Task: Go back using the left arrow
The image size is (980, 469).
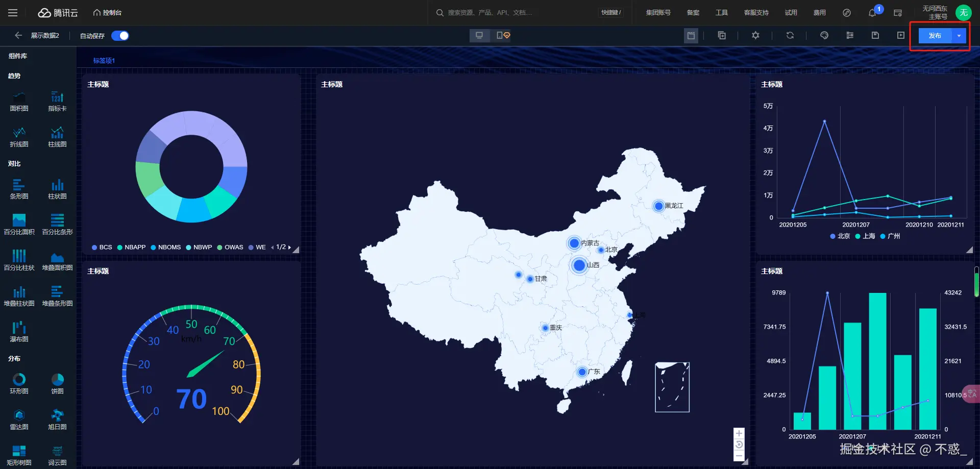Action: (18, 35)
